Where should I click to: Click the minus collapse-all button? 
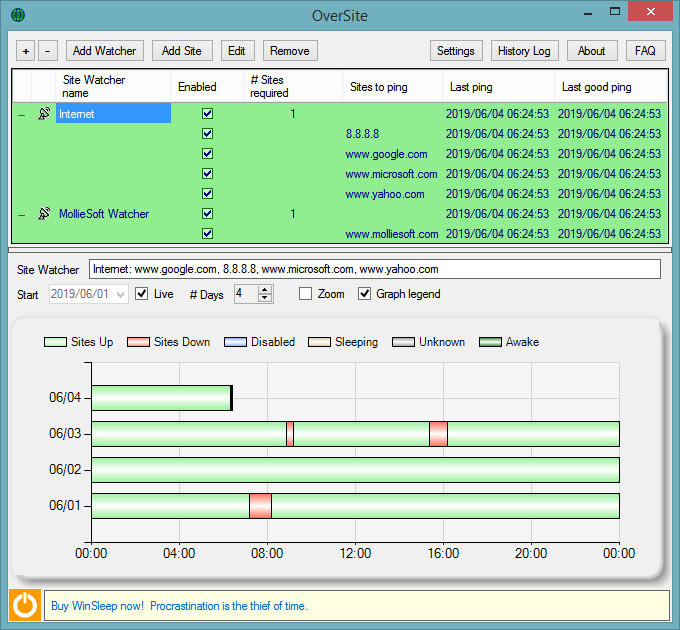click(x=48, y=51)
